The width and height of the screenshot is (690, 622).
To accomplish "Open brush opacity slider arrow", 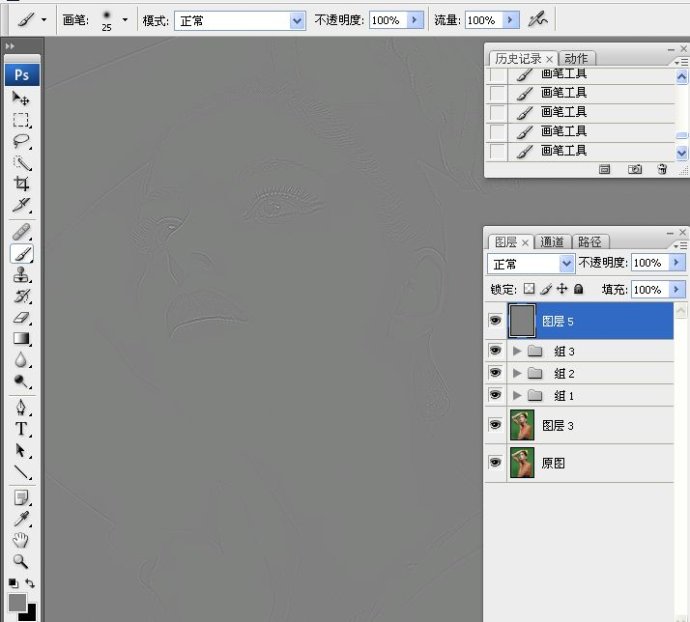I will [x=415, y=20].
